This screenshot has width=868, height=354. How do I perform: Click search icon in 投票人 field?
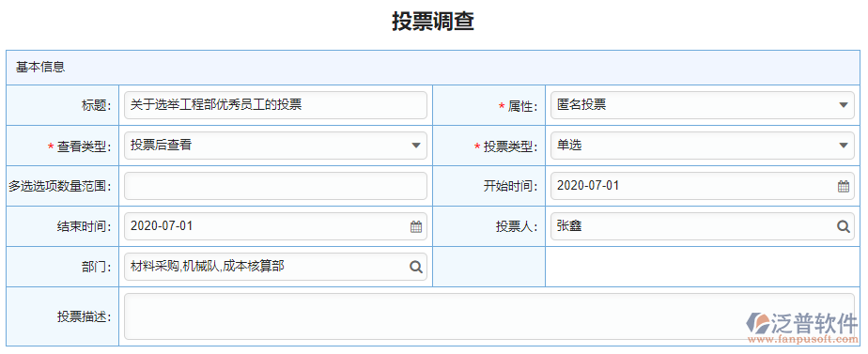click(843, 226)
